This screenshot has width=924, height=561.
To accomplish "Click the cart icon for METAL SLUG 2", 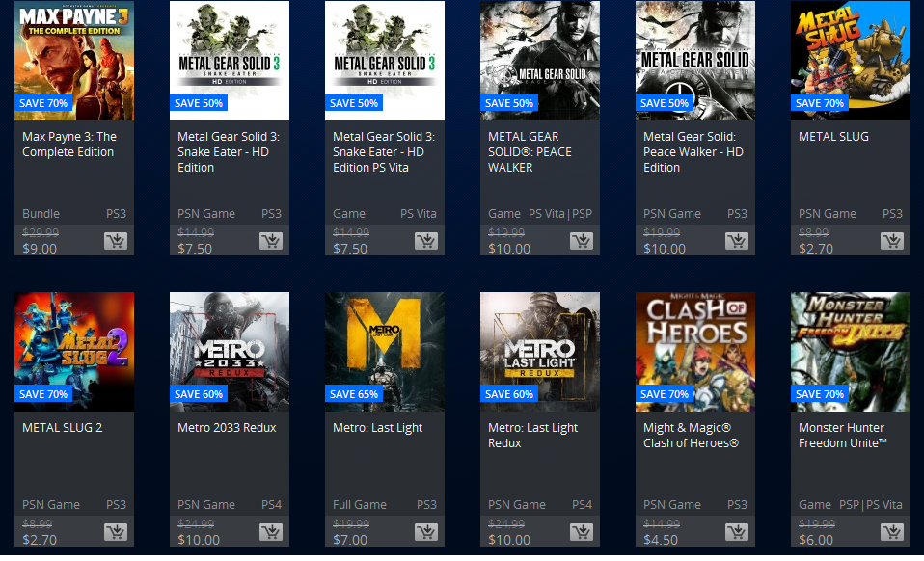I will click(x=116, y=532).
